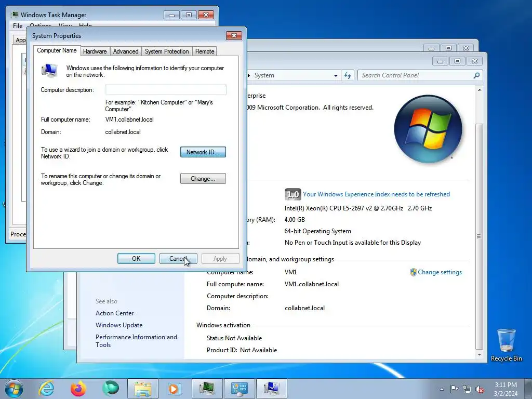Open Windows Media Player taskbar icon
This screenshot has height=399, width=532.
coord(175,389)
